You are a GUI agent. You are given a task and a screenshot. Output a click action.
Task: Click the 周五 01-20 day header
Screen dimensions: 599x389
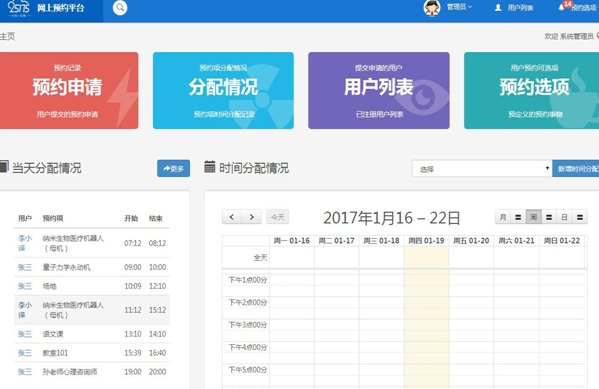(x=471, y=241)
